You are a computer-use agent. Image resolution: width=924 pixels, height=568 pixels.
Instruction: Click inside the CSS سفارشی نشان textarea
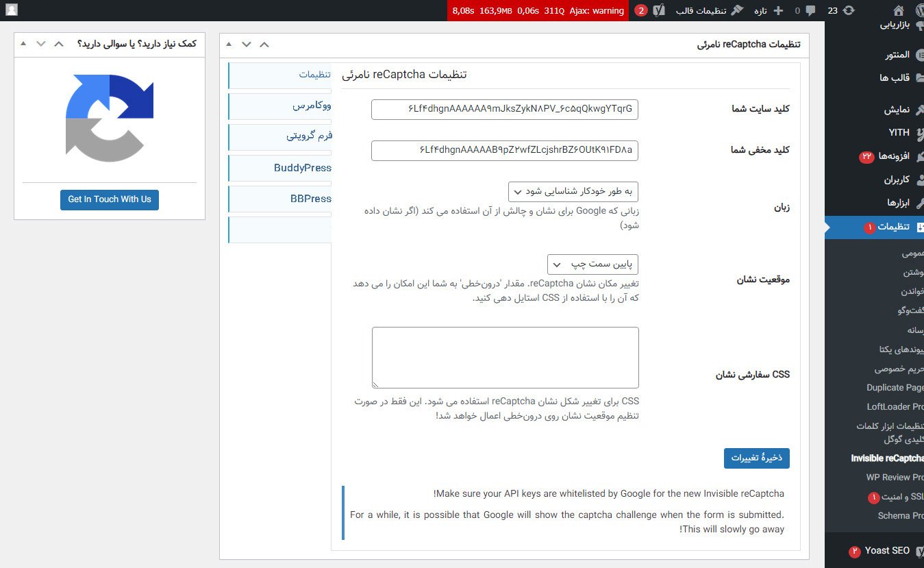[505, 358]
